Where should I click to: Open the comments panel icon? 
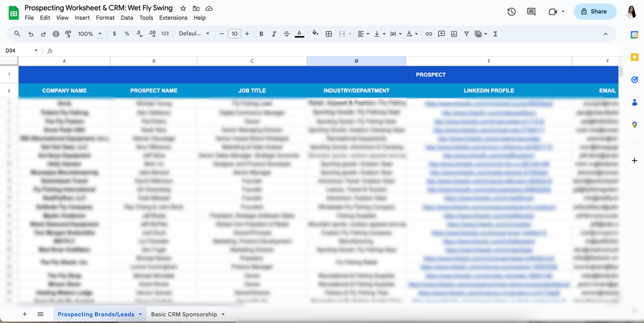point(531,12)
